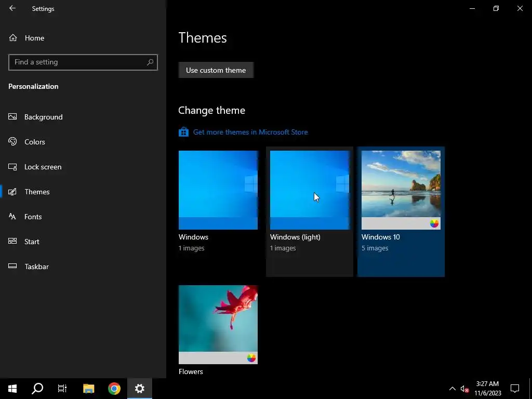The height and width of the screenshot is (399, 532).
Task: Click the color wheel on Flowers theme
Action: pyautogui.click(x=251, y=358)
